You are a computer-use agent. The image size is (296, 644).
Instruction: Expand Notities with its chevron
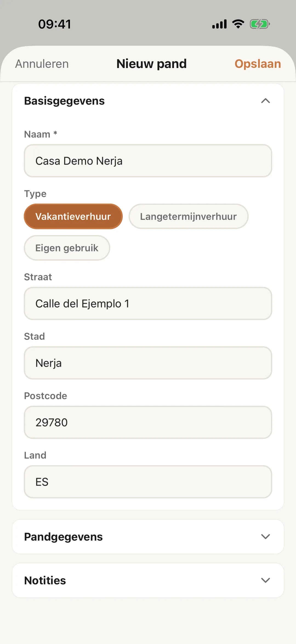(x=265, y=580)
